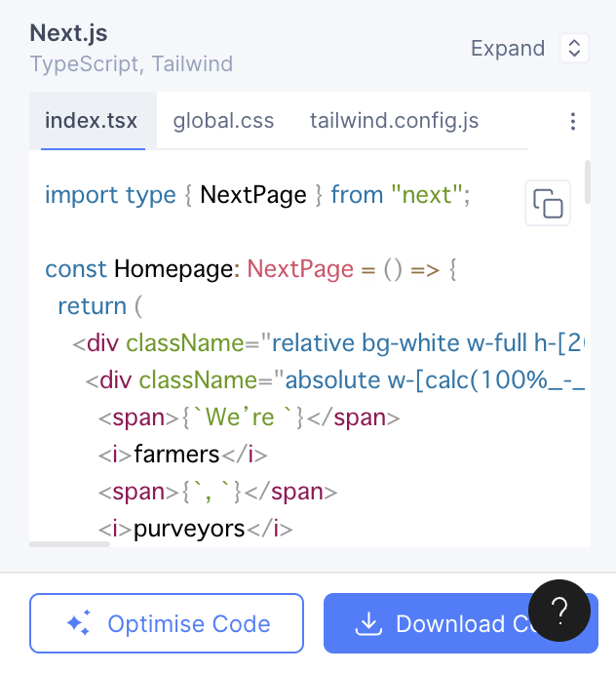
Task: Click the const Homepage code line
Action: click(x=250, y=269)
